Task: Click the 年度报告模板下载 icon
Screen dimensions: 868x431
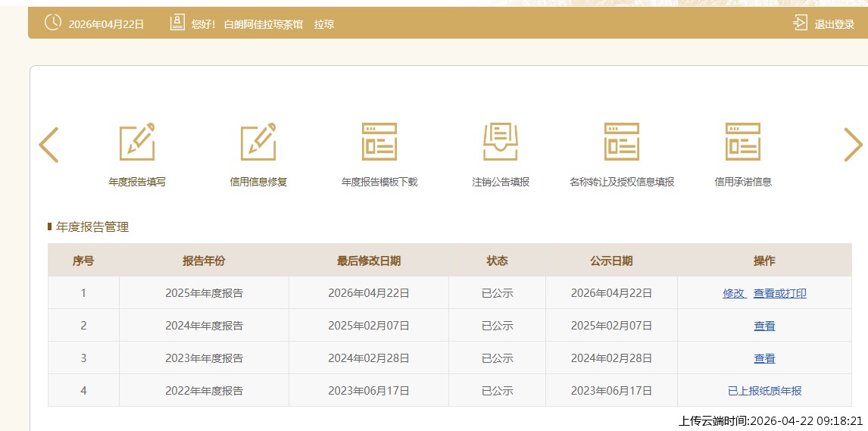Action: click(x=379, y=142)
